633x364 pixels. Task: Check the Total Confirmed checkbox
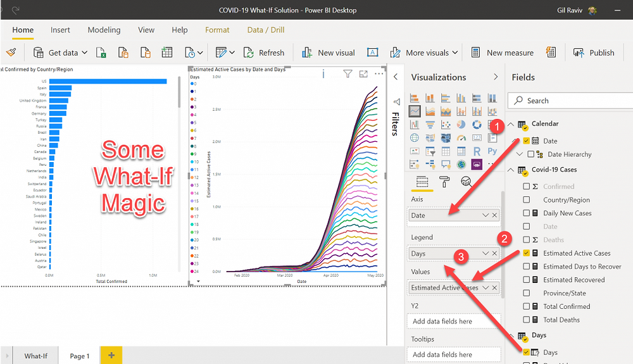[x=527, y=306]
